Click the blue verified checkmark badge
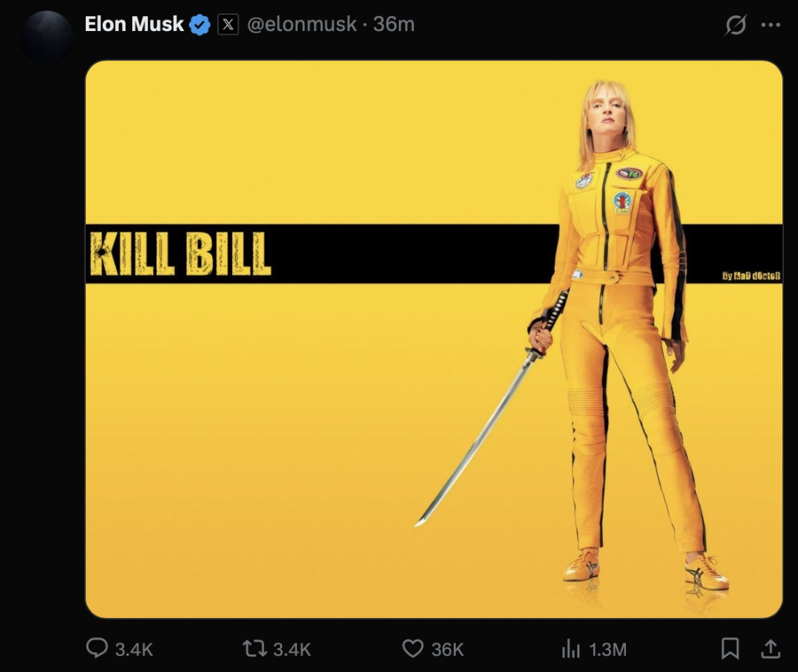The image size is (798, 672). (x=199, y=25)
